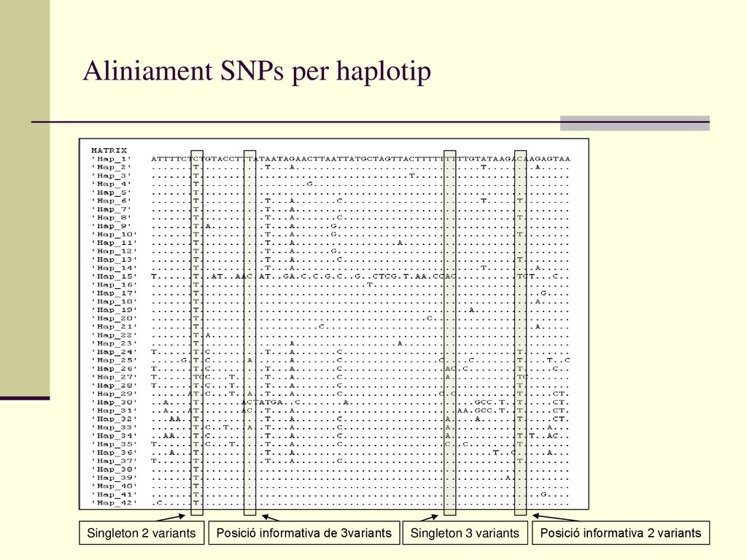Click the 'Hap_14' row label

pyautogui.click(x=114, y=268)
